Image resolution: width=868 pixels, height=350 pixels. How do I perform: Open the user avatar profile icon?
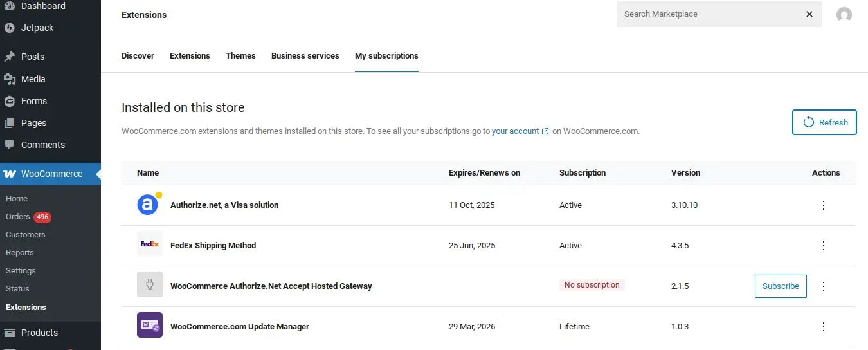tap(844, 15)
